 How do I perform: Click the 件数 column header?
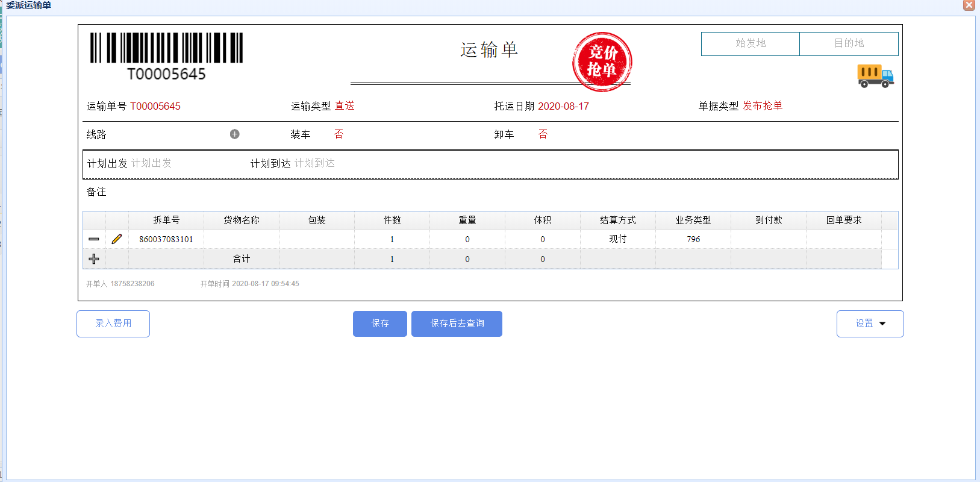coord(392,221)
